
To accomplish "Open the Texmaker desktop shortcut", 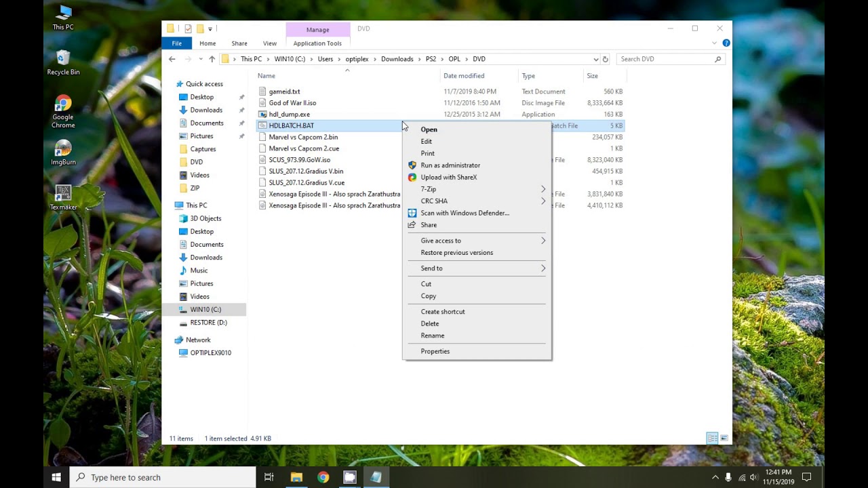I will (63, 197).
